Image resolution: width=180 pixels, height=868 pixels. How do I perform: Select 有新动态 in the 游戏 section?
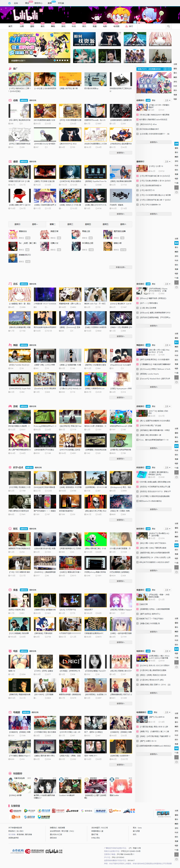click(24, 406)
